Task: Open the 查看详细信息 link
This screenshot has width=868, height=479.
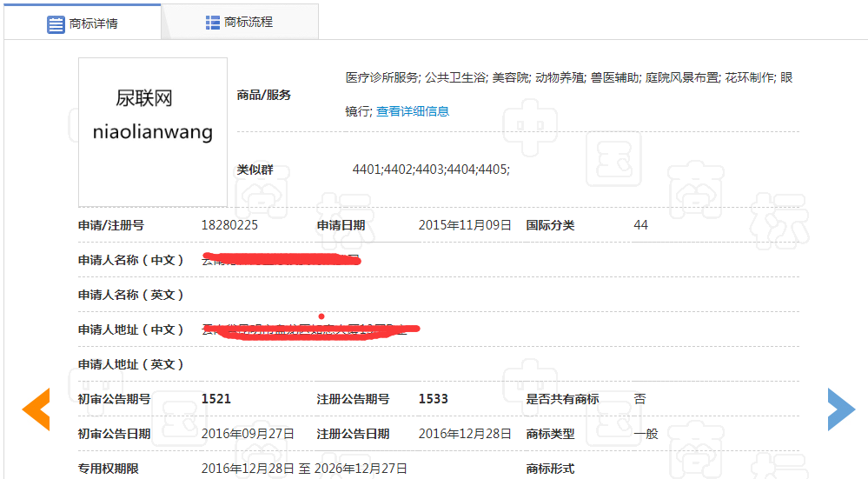Action: pyautogui.click(x=412, y=111)
